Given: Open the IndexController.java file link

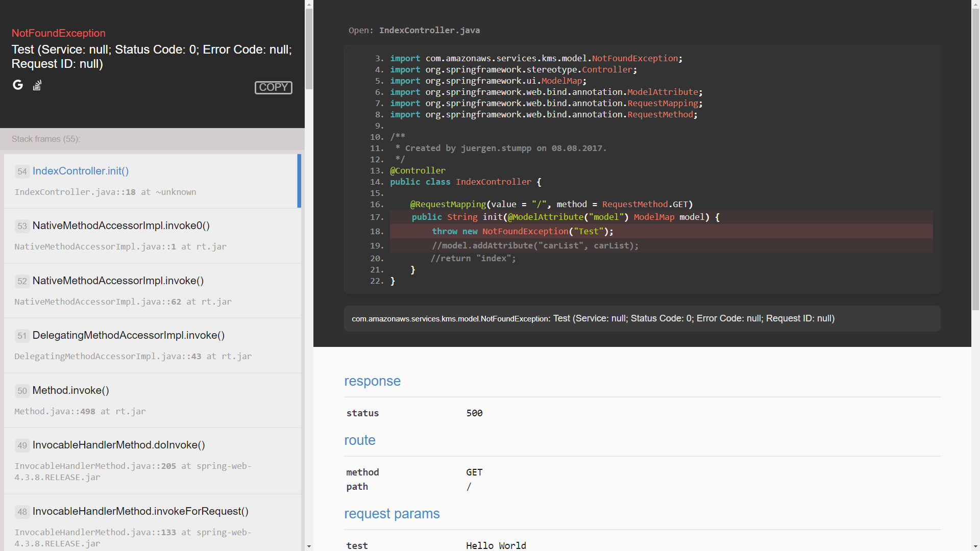Looking at the screenshot, I should click(x=429, y=31).
